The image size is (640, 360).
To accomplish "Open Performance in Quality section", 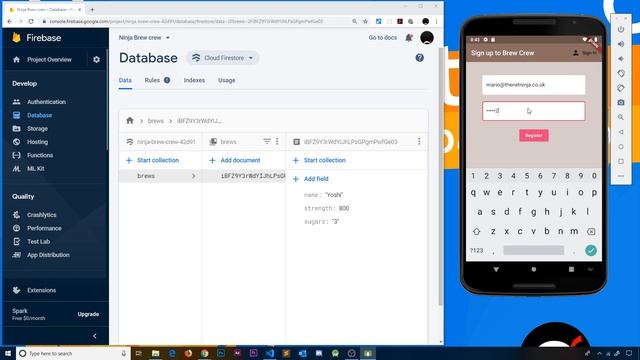I will coord(44,228).
